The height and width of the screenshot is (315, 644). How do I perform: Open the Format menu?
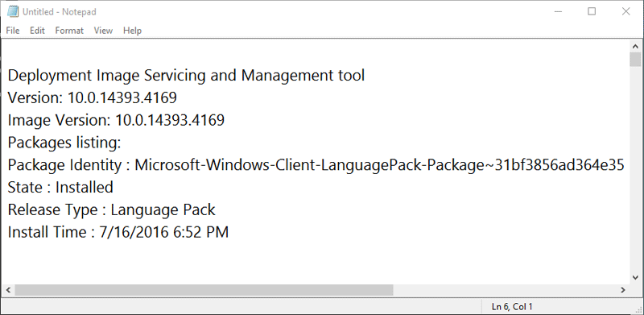click(x=69, y=31)
